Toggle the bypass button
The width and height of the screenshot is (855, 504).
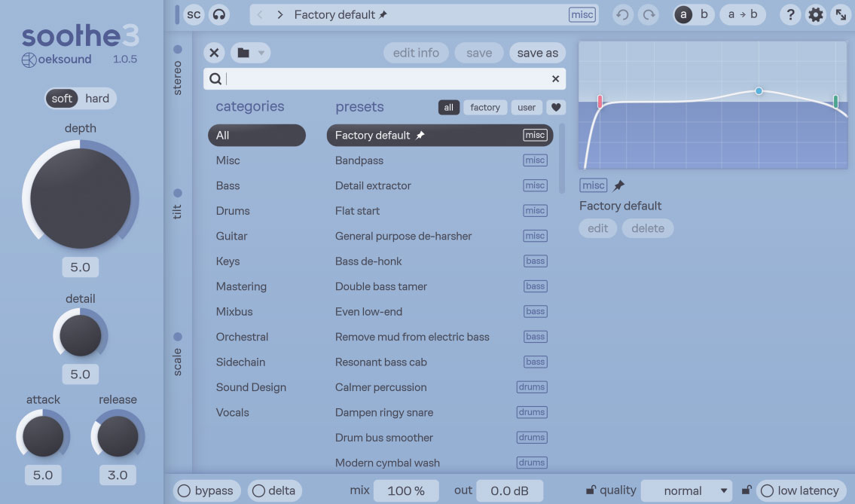click(206, 490)
